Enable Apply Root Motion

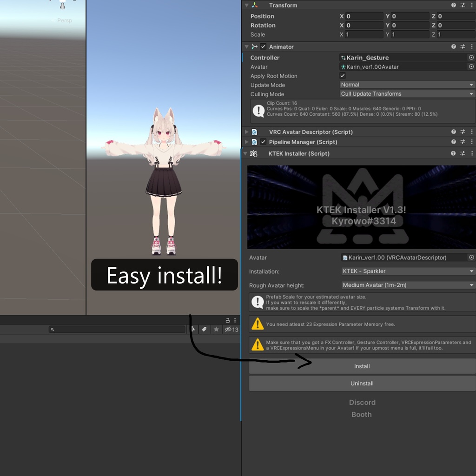coord(342,75)
